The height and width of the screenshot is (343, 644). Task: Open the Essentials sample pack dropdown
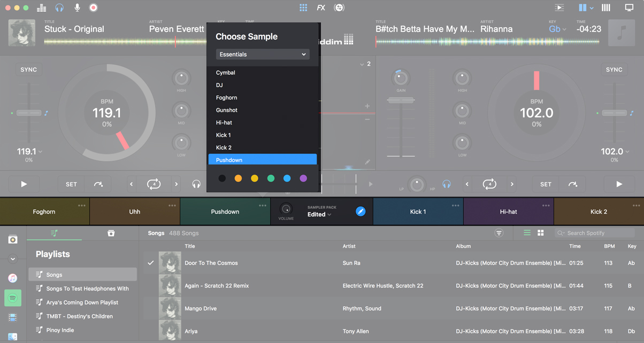262,54
